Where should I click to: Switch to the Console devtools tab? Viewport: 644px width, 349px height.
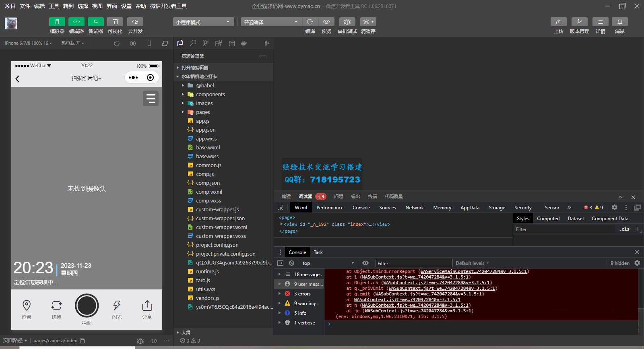[361, 208]
